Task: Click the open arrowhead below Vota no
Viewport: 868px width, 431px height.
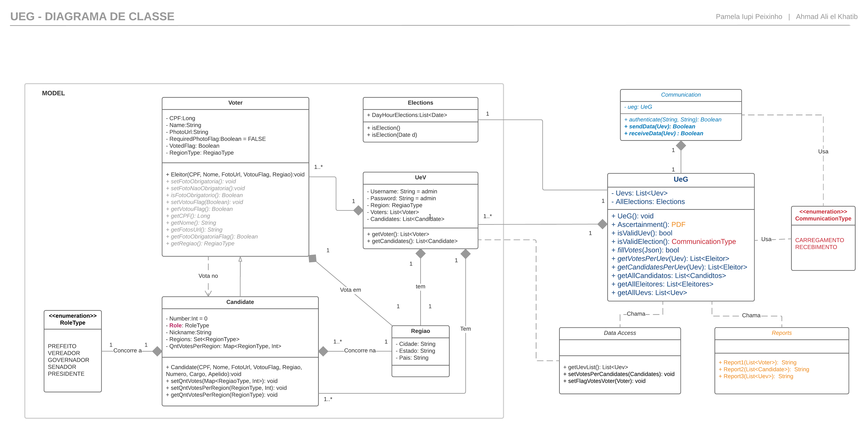Action: [208, 293]
